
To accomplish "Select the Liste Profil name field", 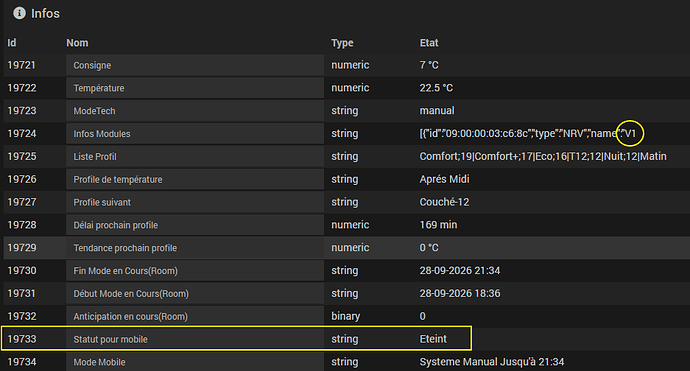I will click(195, 157).
